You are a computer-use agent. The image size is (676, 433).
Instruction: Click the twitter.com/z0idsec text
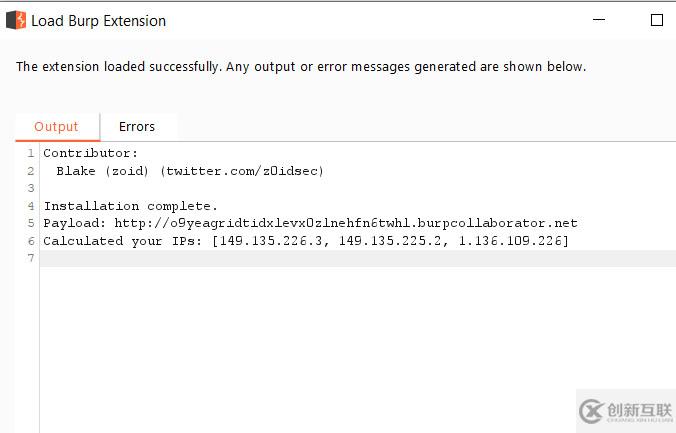[x=242, y=171]
